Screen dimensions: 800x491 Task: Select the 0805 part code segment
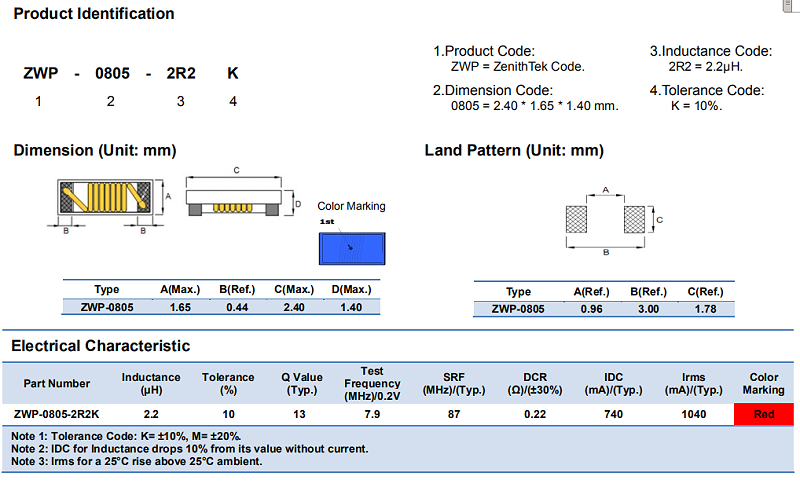112,73
